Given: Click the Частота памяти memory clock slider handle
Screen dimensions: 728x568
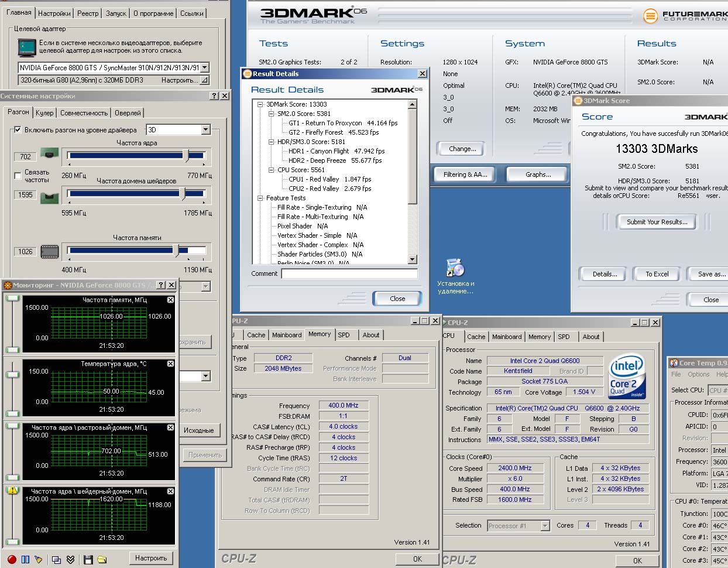Looking at the screenshot, I should click(176, 250).
